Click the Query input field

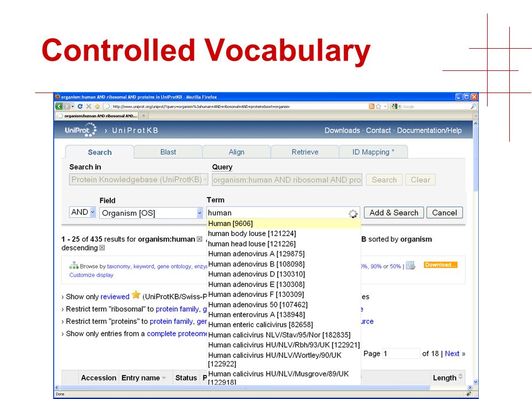[x=287, y=180]
